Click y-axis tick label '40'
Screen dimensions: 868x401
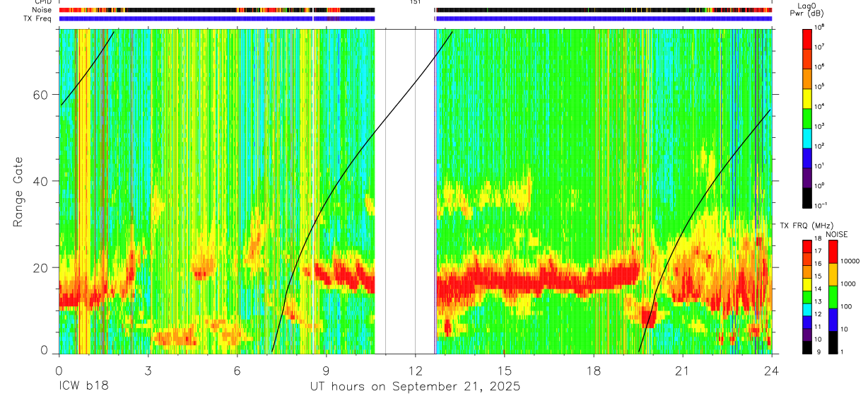point(40,181)
